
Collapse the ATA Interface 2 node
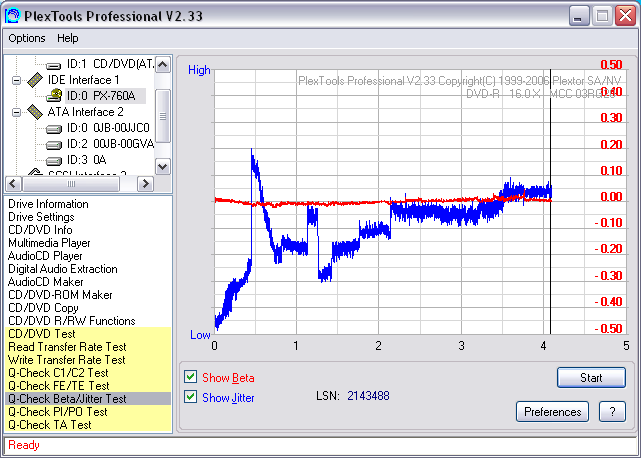point(16,112)
